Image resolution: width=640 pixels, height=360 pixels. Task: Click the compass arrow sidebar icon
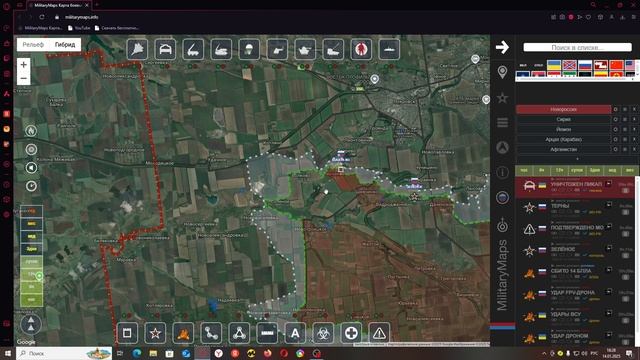click(502, 147)
